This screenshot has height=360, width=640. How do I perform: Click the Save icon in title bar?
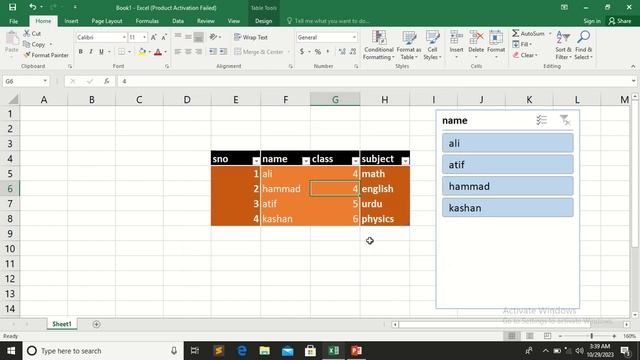pos(13,7)
